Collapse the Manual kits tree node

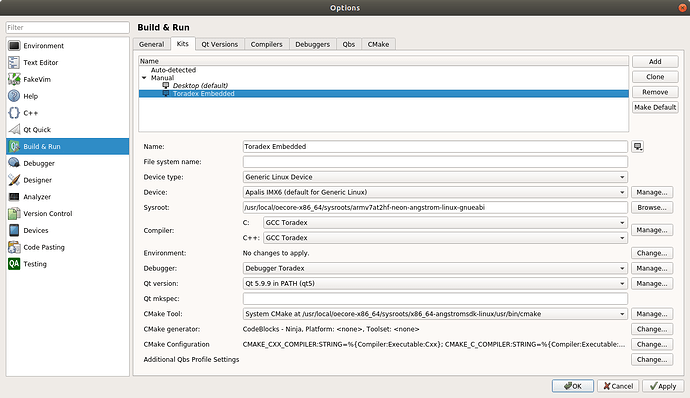coord(144,78)
